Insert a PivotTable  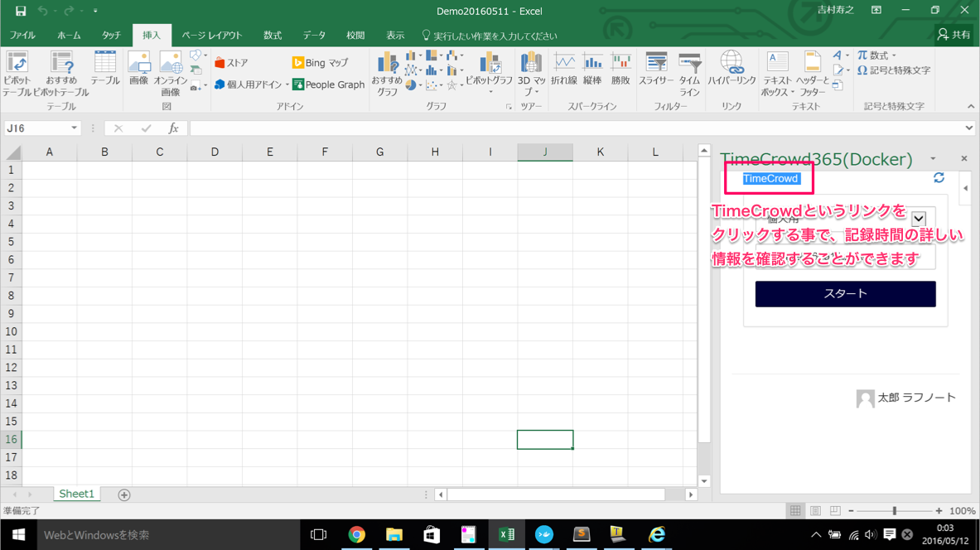coord(17,74)
